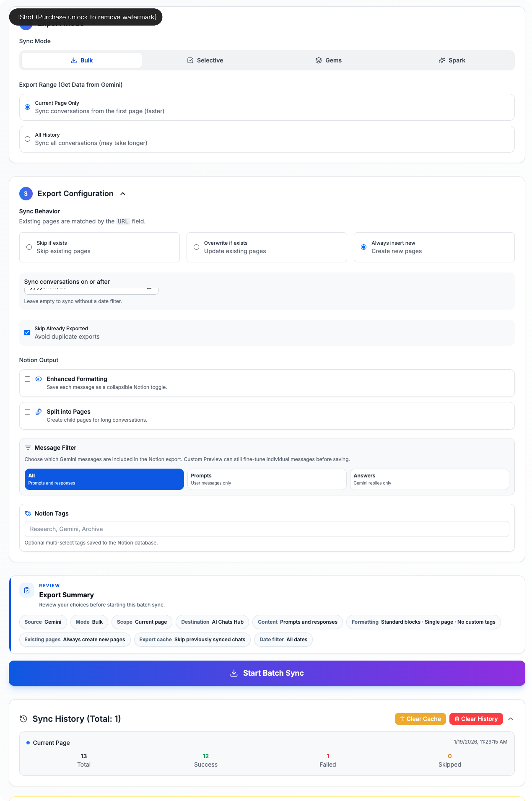Click the URL field code label
Screen dimensions: 532x801
click(123, 221)
